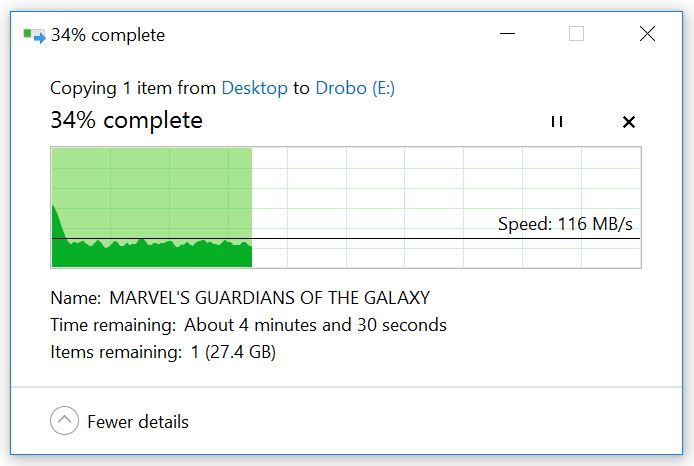Click the dark green speed graph
Image resolution: width=694 pixels, height=466 pixels.
coord(150,255)
